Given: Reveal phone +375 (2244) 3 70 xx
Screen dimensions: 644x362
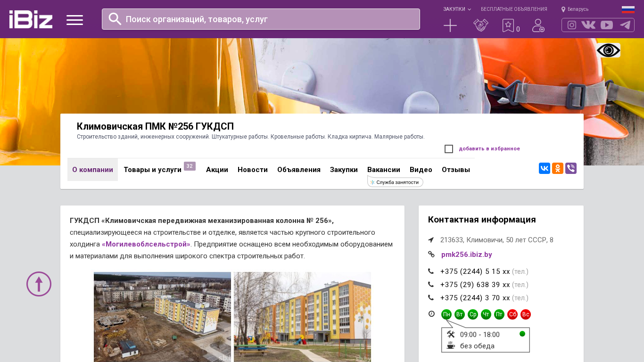Looking at the screenshot, I should point(475,298).
